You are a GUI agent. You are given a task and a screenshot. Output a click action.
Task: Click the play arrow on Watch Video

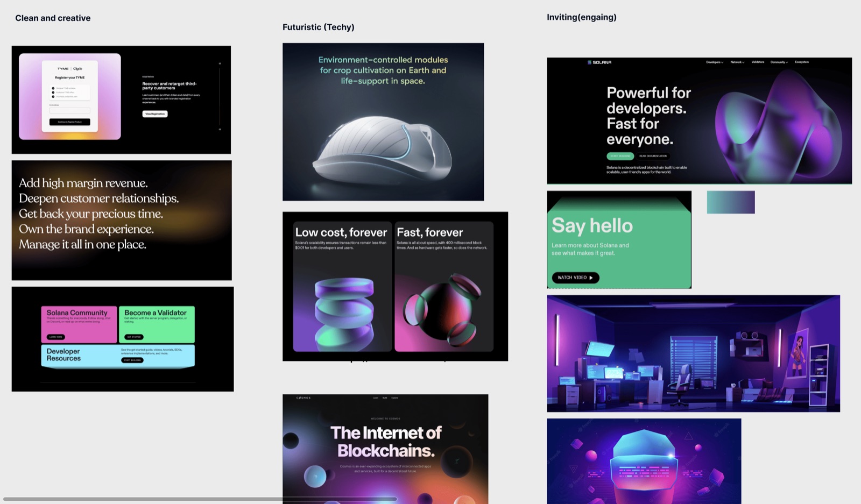(591, 278)
